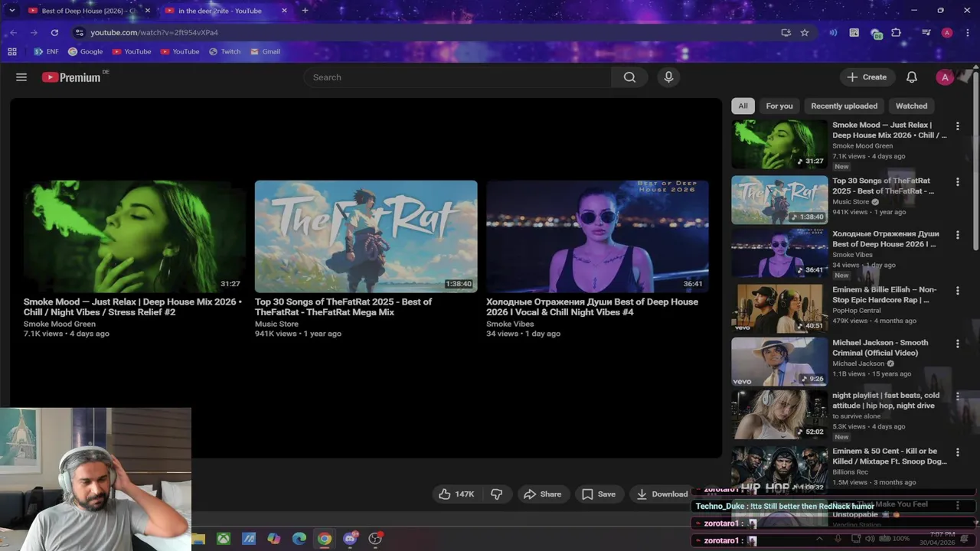Share the current video
This screenshot has height=551, width=980.
point(543,494)
